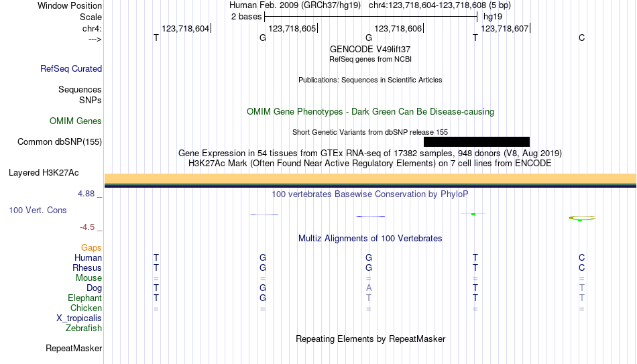
Task: Click the GTEx Gene Expression title
Action: click(370, 153)
